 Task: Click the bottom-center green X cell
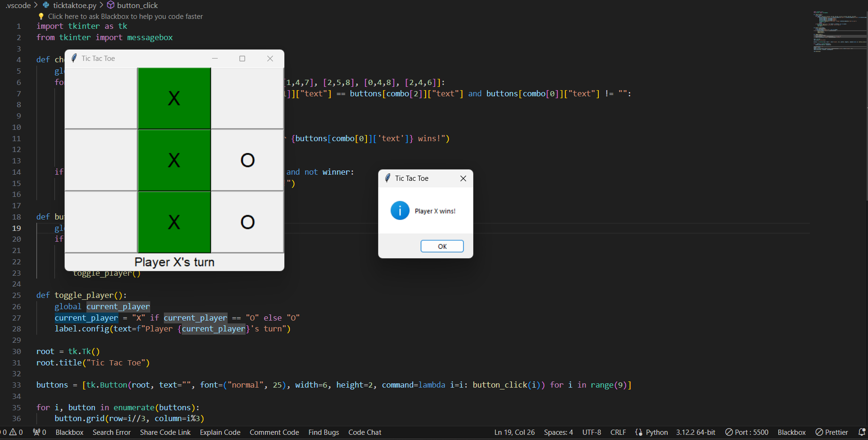click(x=174, y=222)
